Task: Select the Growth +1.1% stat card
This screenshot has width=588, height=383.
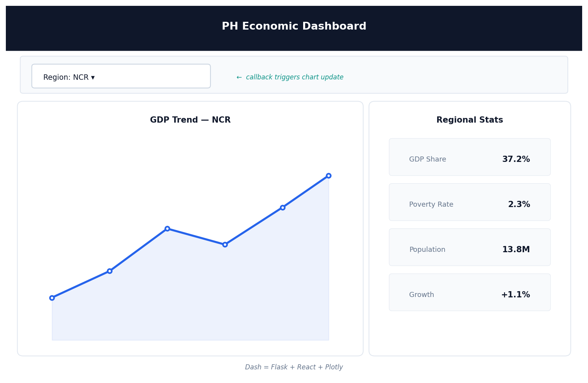Action: pyautogui.click(x=470, y=292)
